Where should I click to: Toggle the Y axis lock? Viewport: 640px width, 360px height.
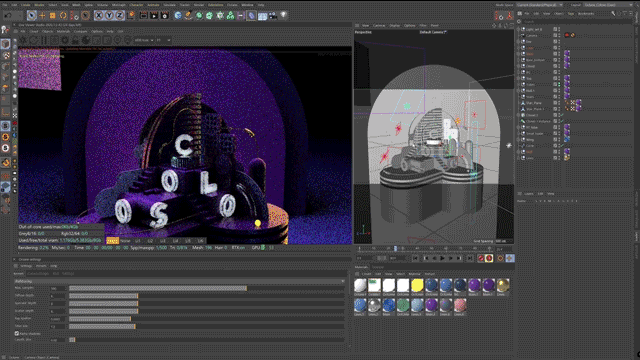109,16
